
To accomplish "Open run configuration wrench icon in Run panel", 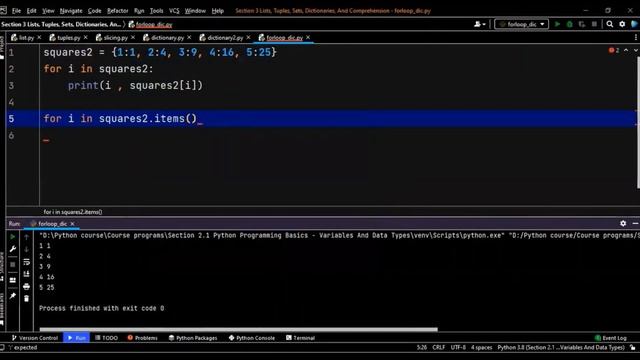I will [x=13, y=249].
